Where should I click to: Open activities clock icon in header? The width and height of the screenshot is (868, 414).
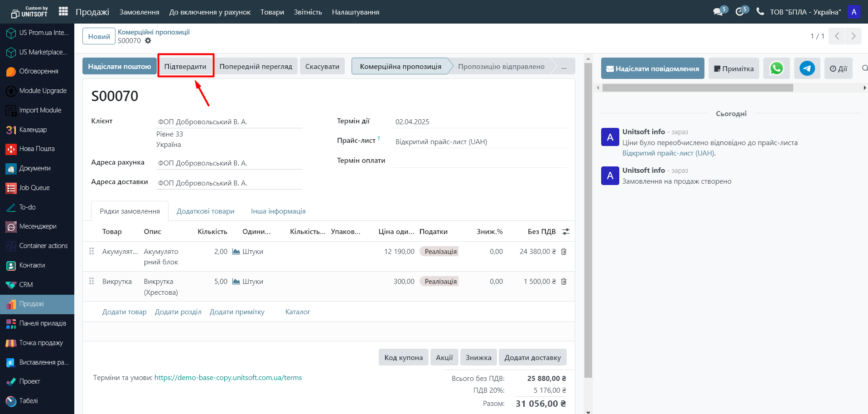click(740, 12)
